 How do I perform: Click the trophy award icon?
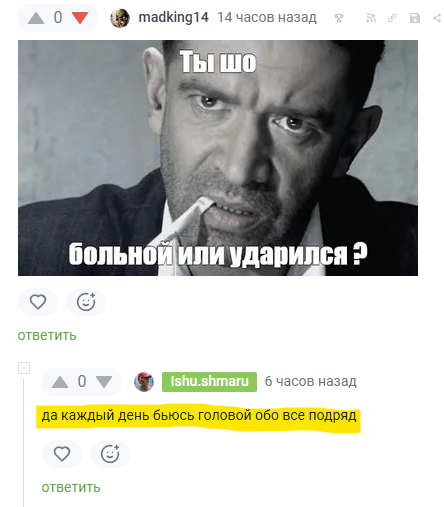click(339, 18)
